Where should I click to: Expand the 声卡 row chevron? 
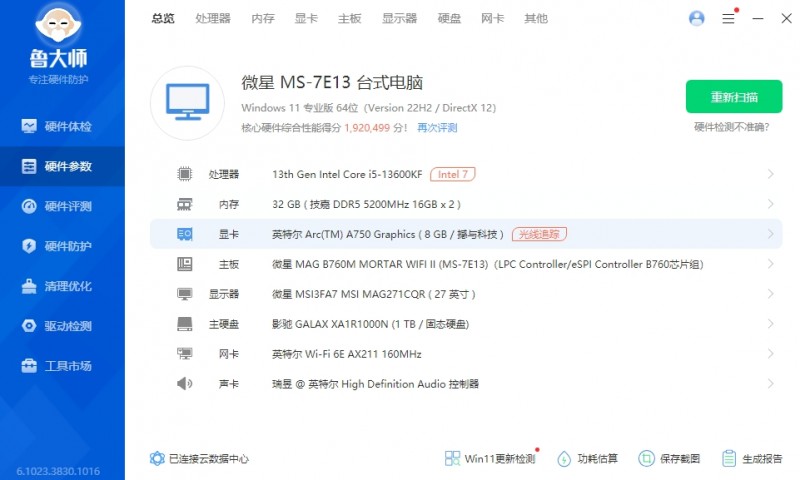click(770, 384)
